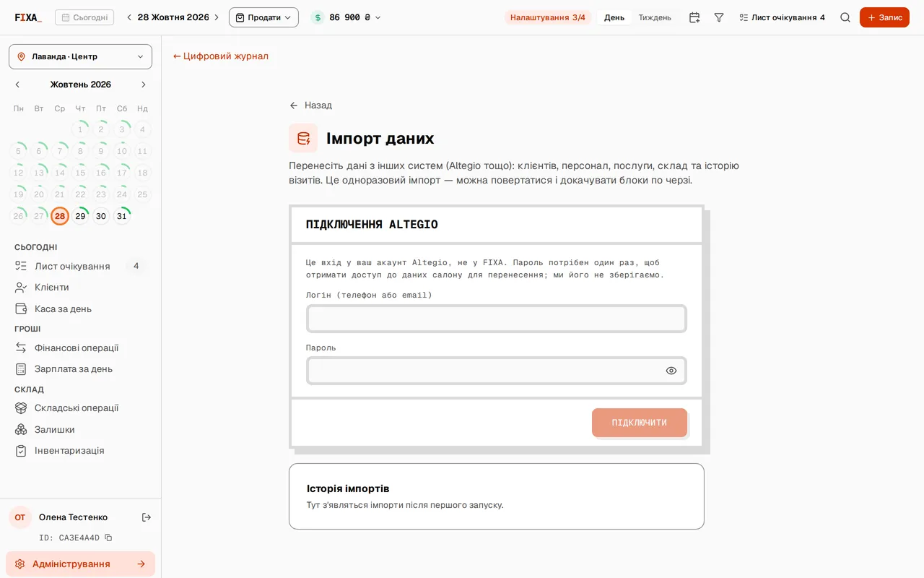This screenshot has width=924, height=578.
Task: Open Зарплата за день
Action: pos(80,368)
